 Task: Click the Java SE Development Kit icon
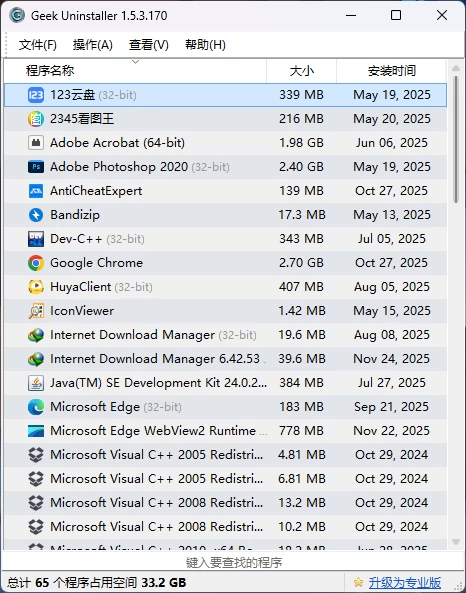[x=36, y=383]
